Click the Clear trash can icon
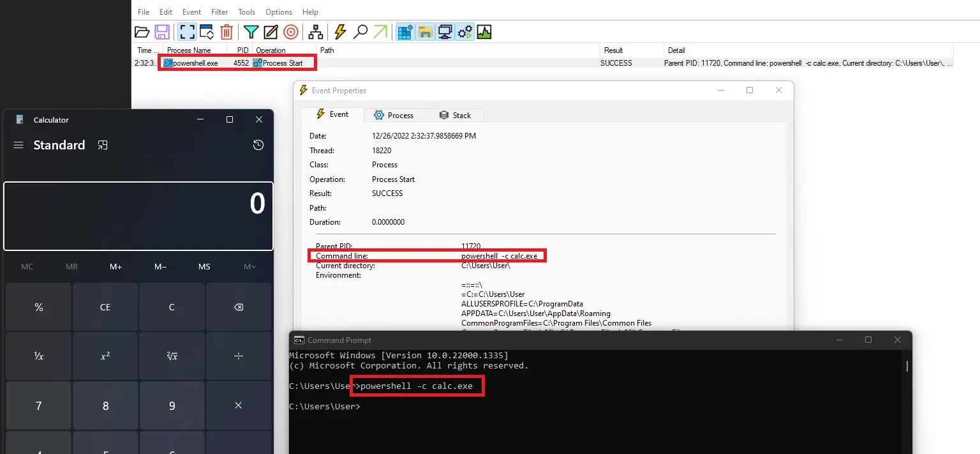Viewport: 980px width, 454px height. pyautogui.click(x=226, y=32)
